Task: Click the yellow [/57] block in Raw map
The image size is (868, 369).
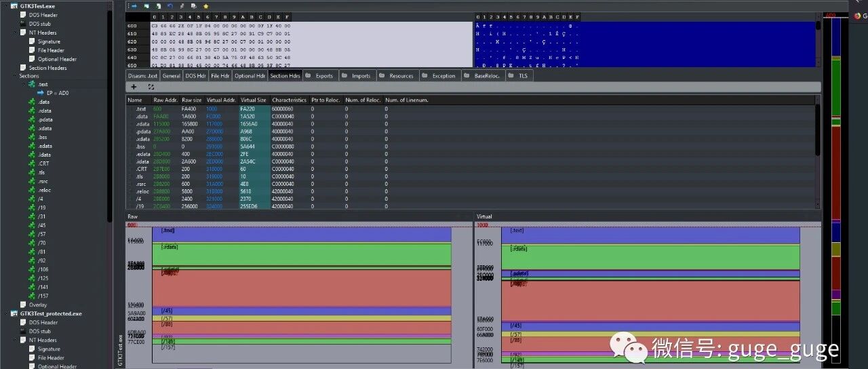Action: (x=302, y=318)
